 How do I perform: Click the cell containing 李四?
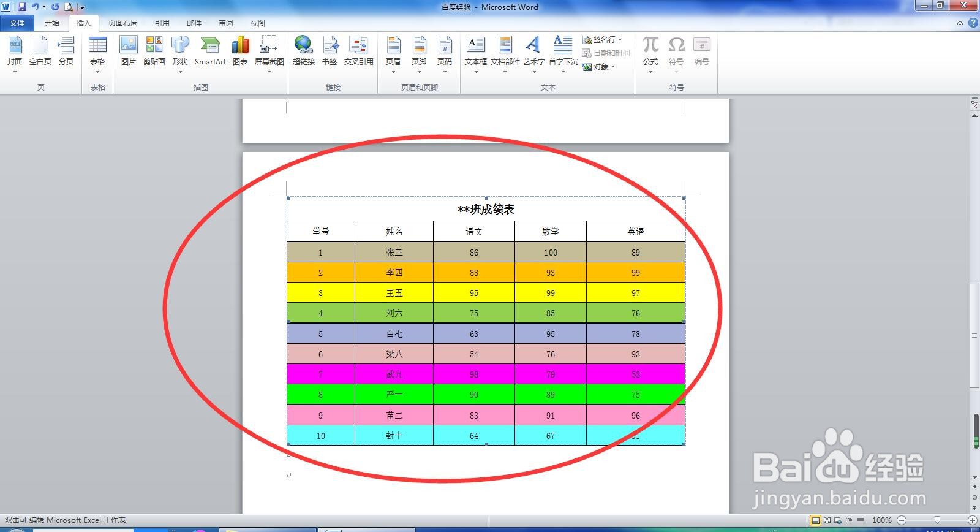pyautogui.click(x=394, y=273)
